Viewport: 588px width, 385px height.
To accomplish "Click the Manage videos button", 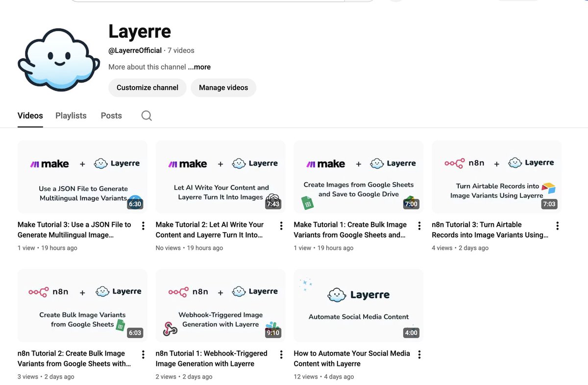I will click(223, 88).
